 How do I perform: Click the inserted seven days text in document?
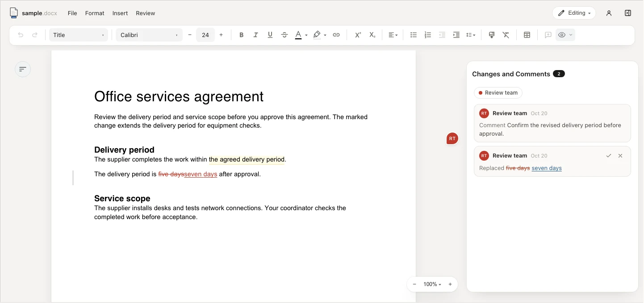point(201,174)
